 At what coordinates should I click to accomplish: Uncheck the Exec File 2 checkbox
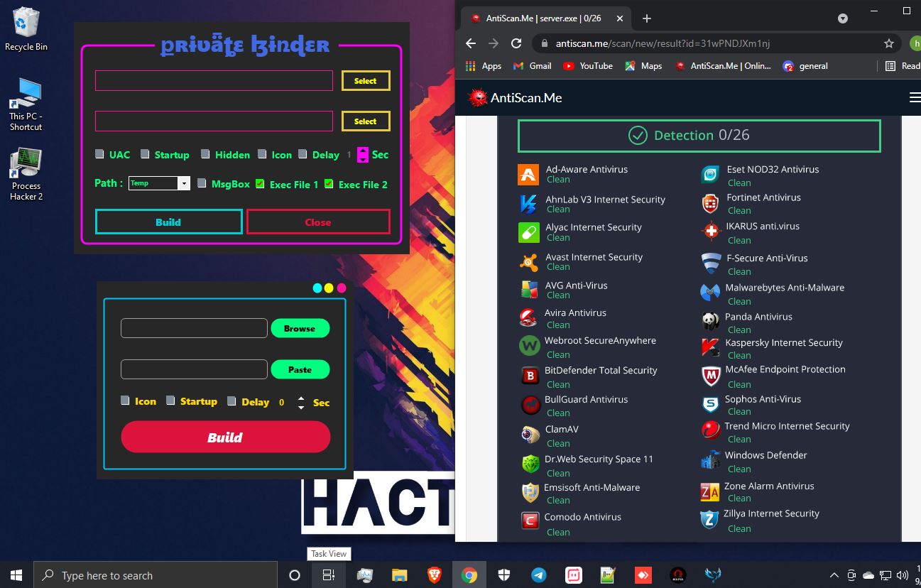click(329, 183)
